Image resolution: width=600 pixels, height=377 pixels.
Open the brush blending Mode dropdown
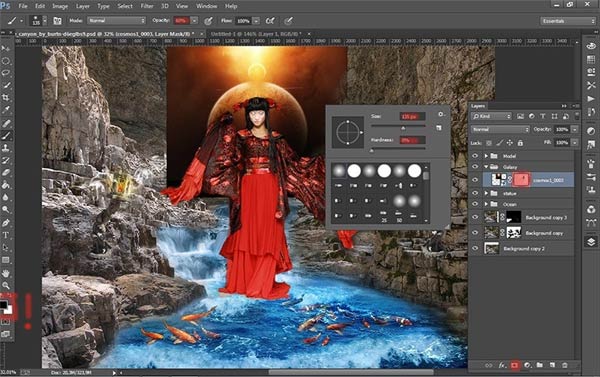(x=117, y=21)
